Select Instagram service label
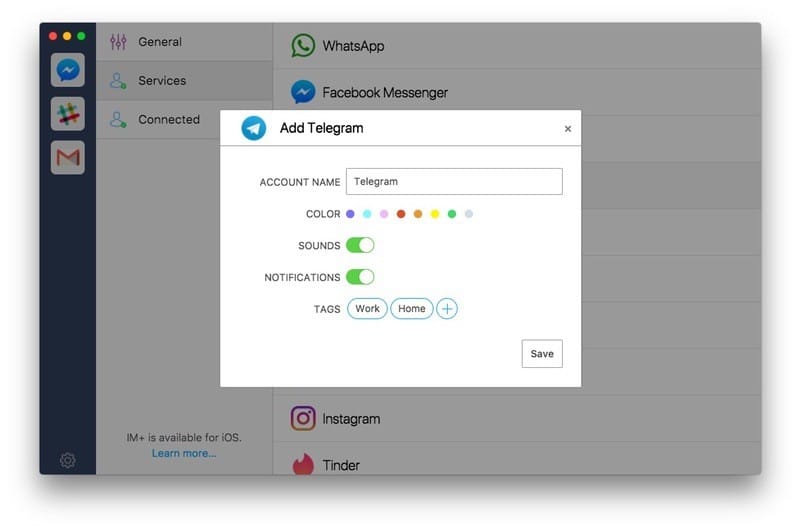Image resolution: width=800 pixels, height=531 pixels. pos(351,419)
